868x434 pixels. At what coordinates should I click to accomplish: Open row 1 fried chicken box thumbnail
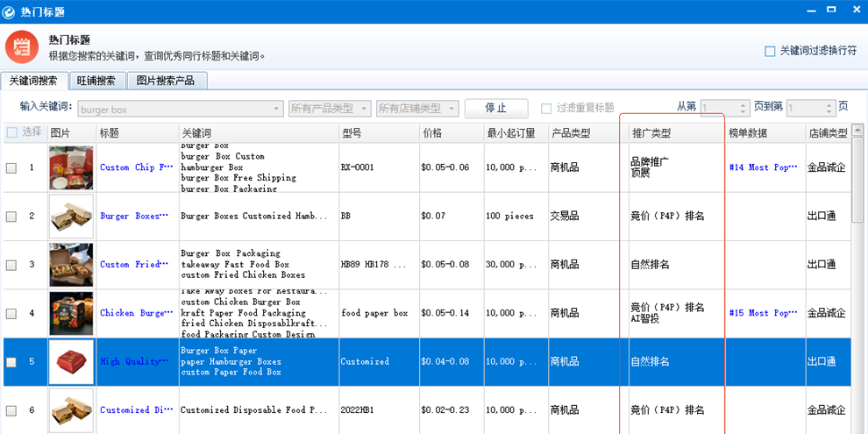(x=71, y=167)
